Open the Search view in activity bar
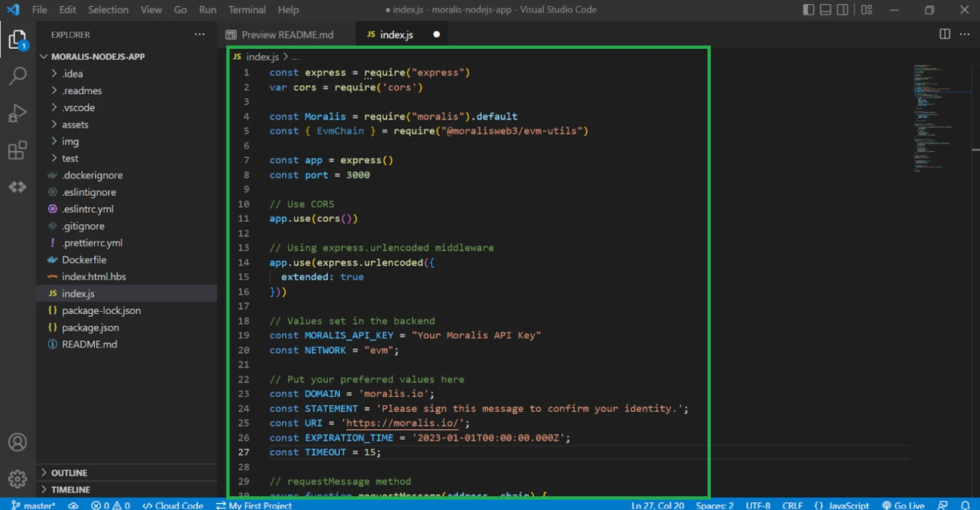This screenshot has height=510, width=980. pyautogui.click(x=18, y=76)
